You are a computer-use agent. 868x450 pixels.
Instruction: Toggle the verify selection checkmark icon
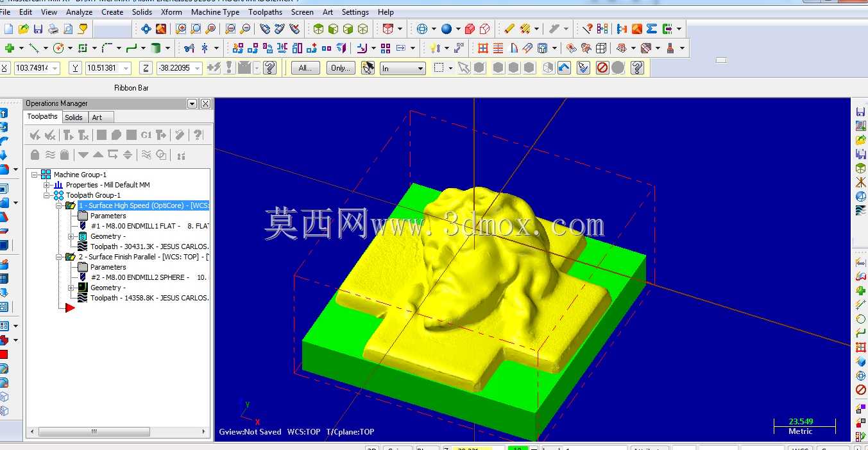coord(583,67)
